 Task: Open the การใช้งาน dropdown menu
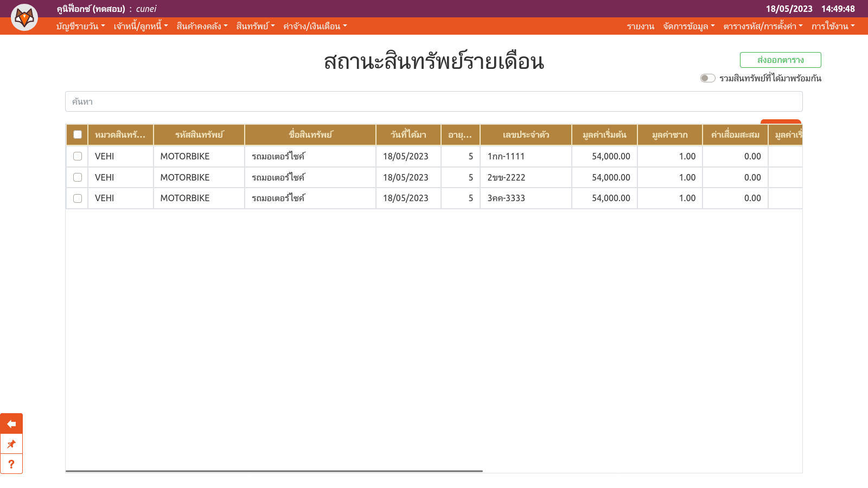pyautogui.click(x=833, y=26)
